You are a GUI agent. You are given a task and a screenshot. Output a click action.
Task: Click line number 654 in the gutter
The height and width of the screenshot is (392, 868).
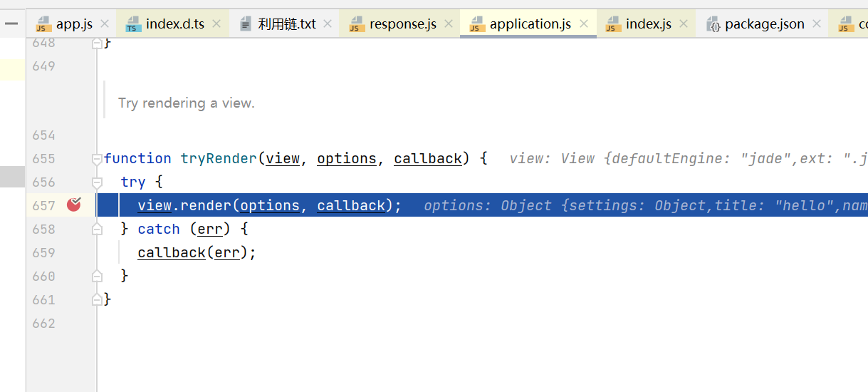tap(43, 135)
